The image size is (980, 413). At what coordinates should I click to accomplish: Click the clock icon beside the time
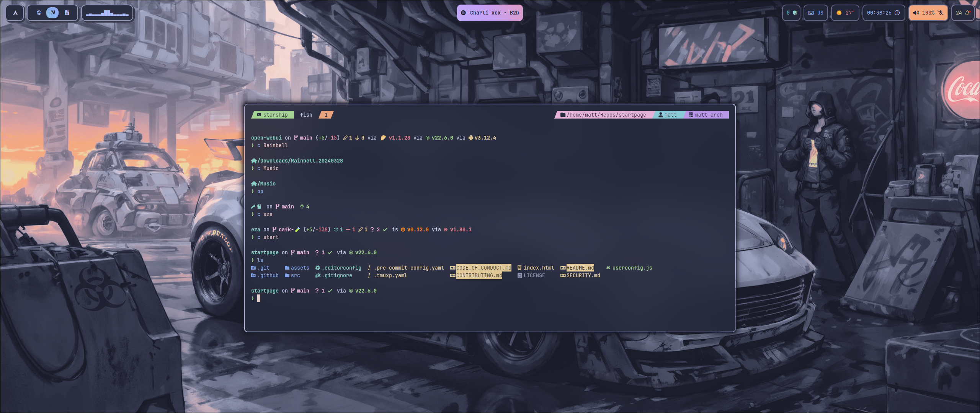[x=897, y=13]
